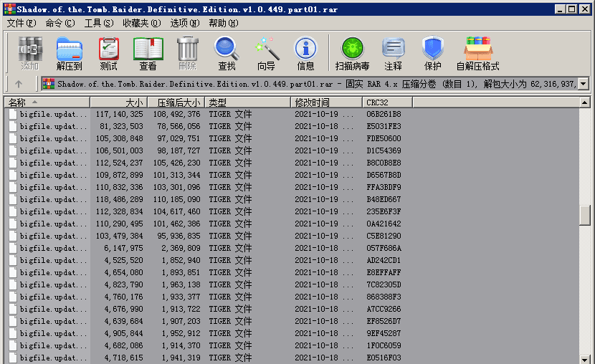Click file icon of row with CRC 06B261B8

point(13,114)
